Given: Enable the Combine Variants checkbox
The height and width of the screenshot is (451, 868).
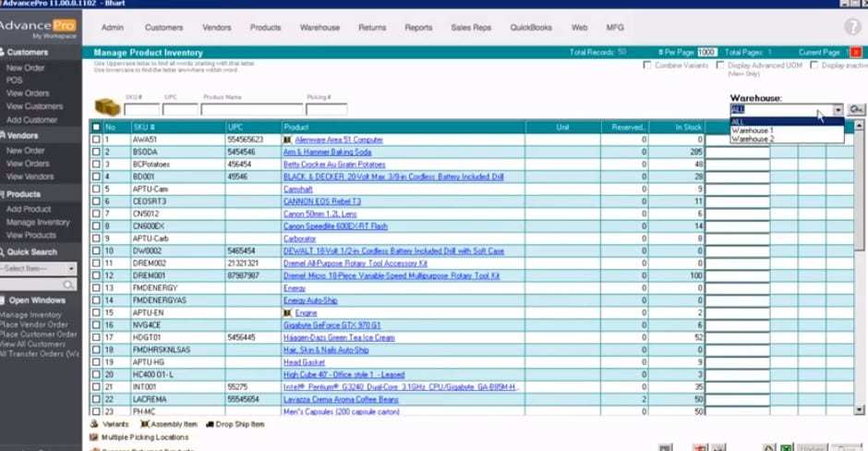Looking at the screenshot, I should click(647, 66).
